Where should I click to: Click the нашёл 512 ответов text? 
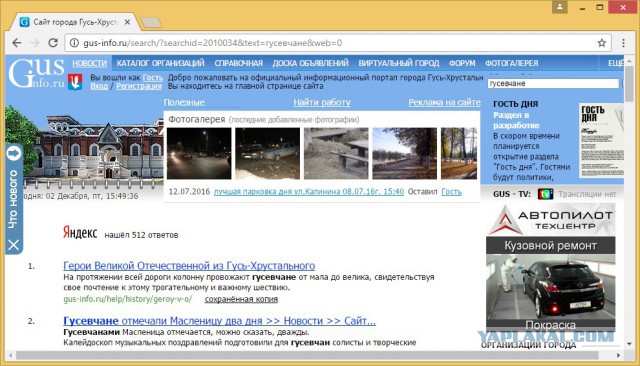point(141,235)
